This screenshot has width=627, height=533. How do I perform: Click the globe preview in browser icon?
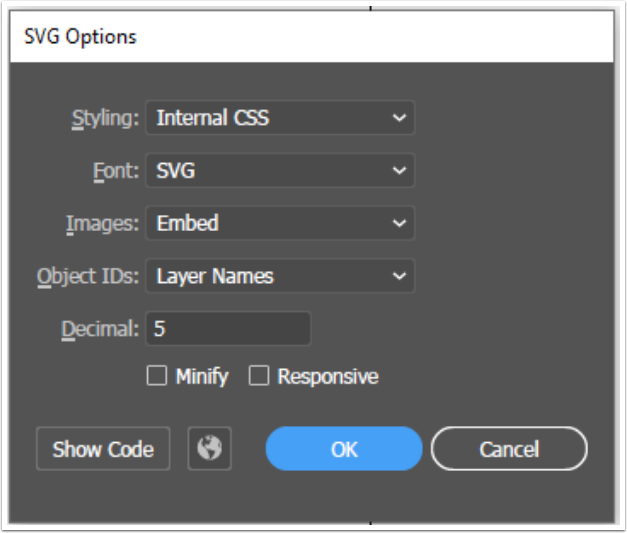(210, 448)
